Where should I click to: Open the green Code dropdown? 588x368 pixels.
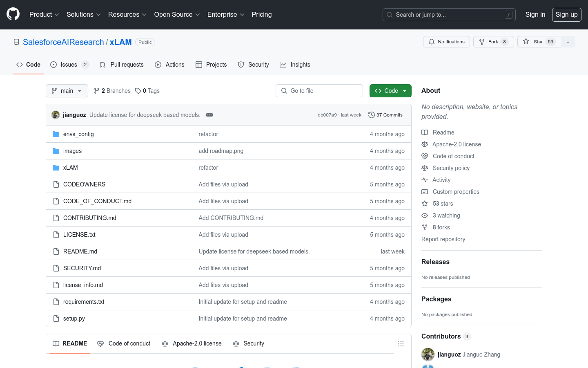390,91
